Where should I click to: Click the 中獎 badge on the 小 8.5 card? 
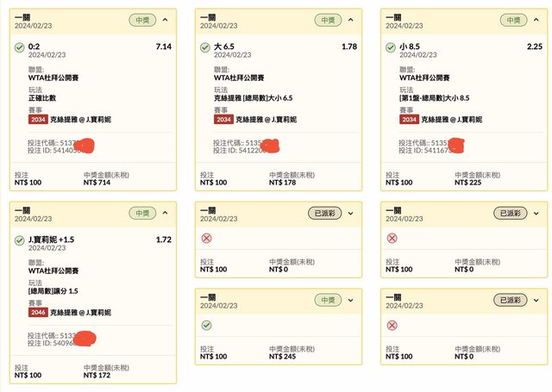(515, 19)
